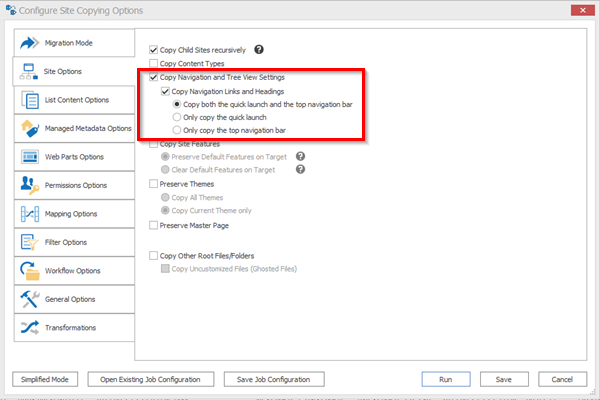Open the Transformations tab
The image size is (600, 400).
[x=71, y=327]
